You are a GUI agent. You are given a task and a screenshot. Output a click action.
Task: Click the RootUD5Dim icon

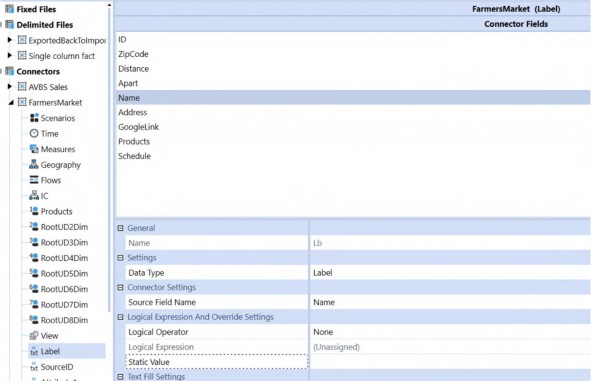pyautogui.click(x=34, y=273)
